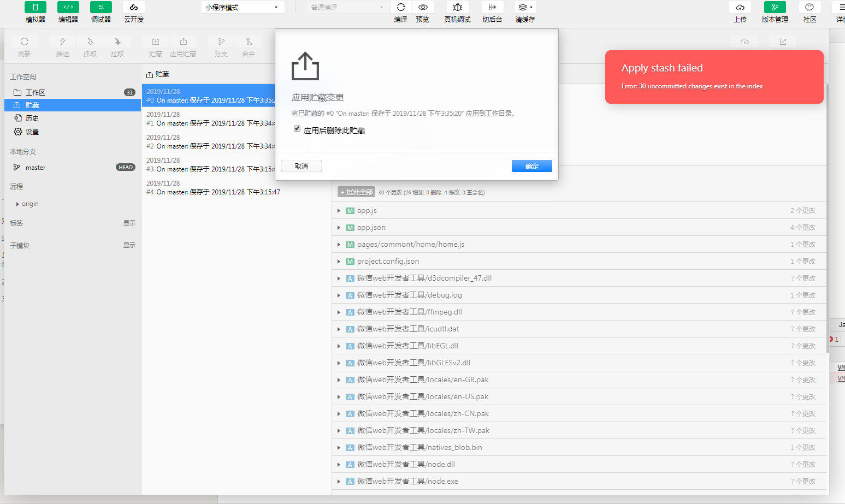Select 历史 history in the sidebar
Viewport: 845px width, 504px height.
[73, 118]
